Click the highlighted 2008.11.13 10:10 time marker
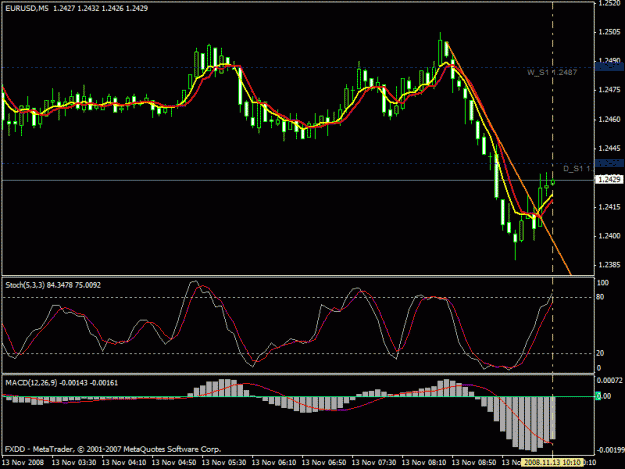 (x=552, y=462)
